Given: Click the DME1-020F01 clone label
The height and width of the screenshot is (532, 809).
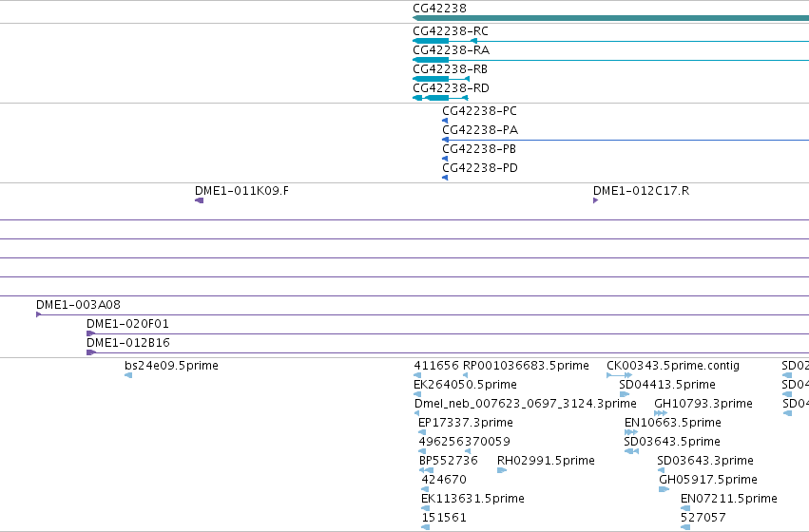Looking at the screenshot, I should coord(127,324).
